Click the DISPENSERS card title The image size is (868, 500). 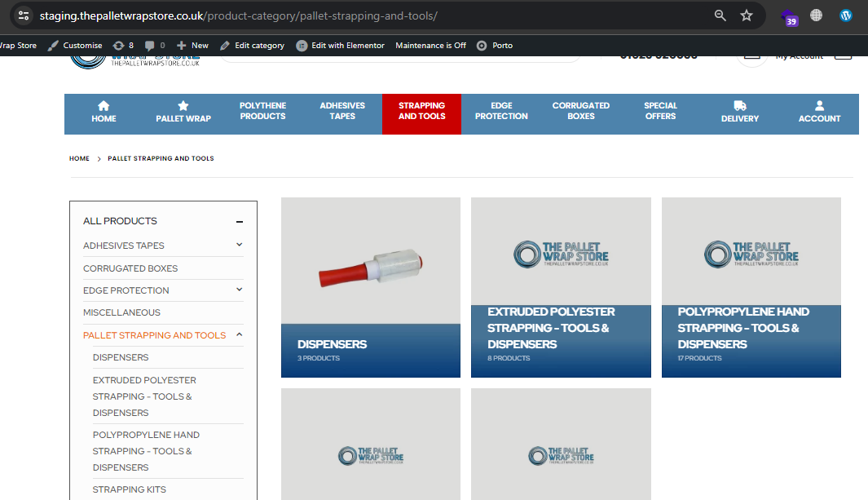[x=332, y=344]
